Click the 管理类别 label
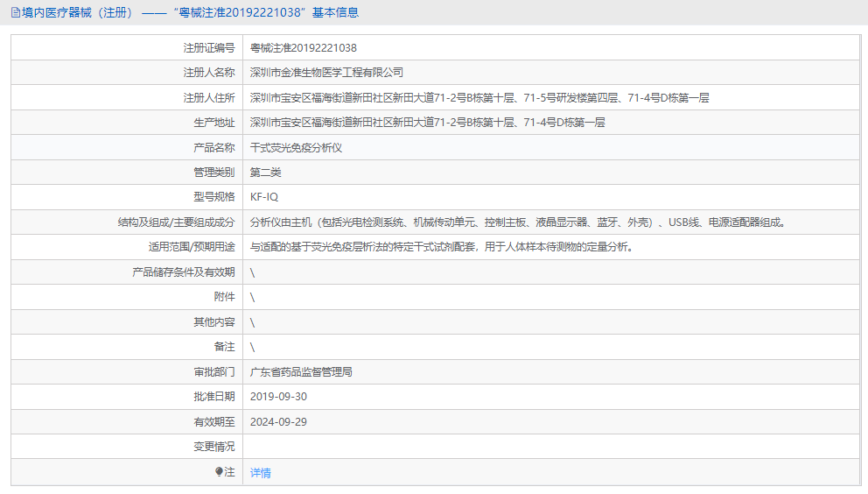 point(214,173)
